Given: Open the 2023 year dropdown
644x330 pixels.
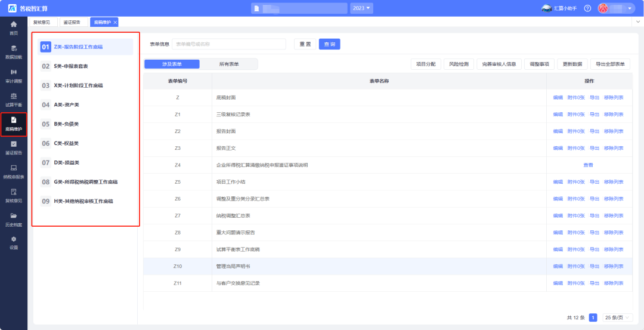Looking at the screenshot, I should (361, 8).
